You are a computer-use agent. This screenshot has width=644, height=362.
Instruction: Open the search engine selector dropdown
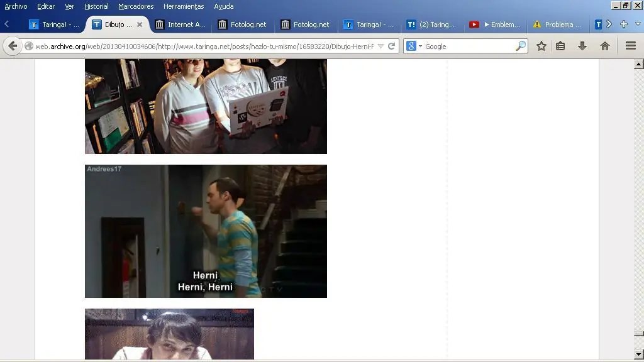pos(414,46)
